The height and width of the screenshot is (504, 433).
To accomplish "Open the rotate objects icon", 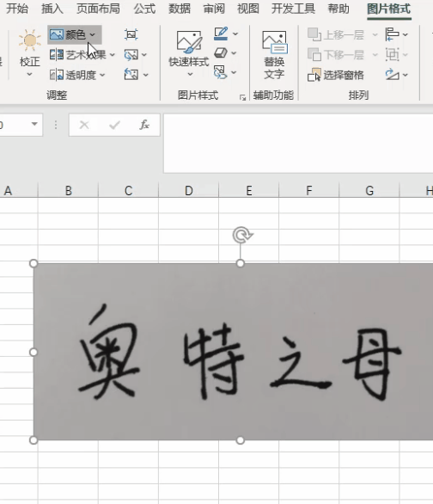I will (x=396, y=75).
